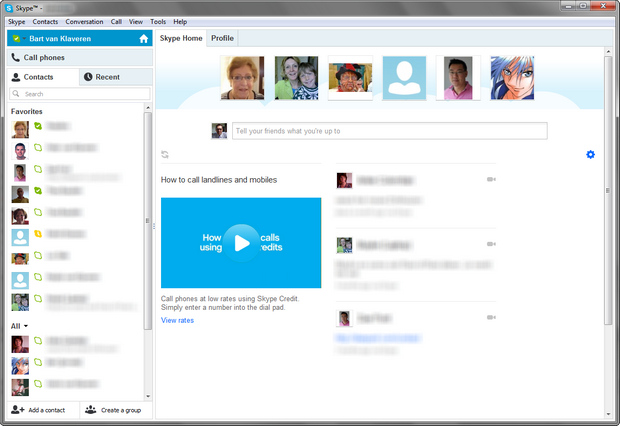The height and width of the screenshot is (426, 620).
Task: Click the scroll down arrow of main pane
Action: click(x=608, y=414)
